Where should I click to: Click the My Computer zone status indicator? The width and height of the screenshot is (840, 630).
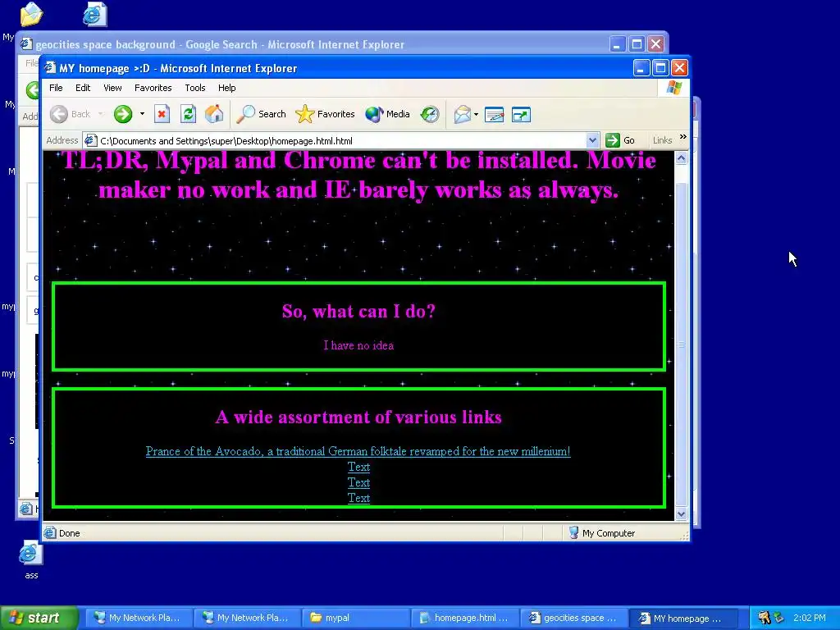coord(601,533)
